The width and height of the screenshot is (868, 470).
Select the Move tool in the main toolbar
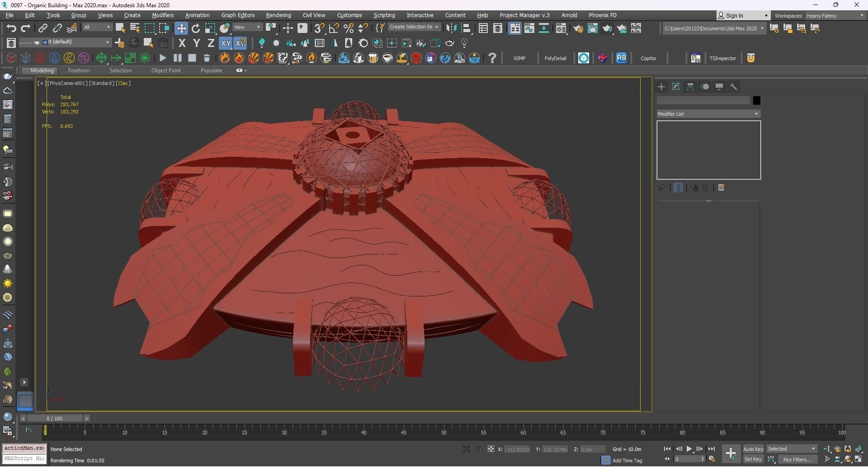tap(181, 28)
